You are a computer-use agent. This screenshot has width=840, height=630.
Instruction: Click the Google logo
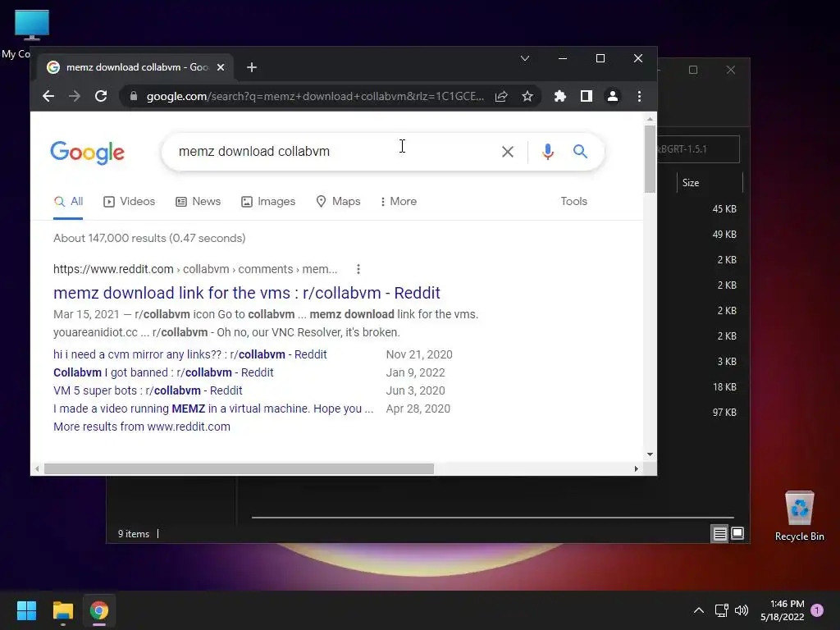click(x=87, y=153)
